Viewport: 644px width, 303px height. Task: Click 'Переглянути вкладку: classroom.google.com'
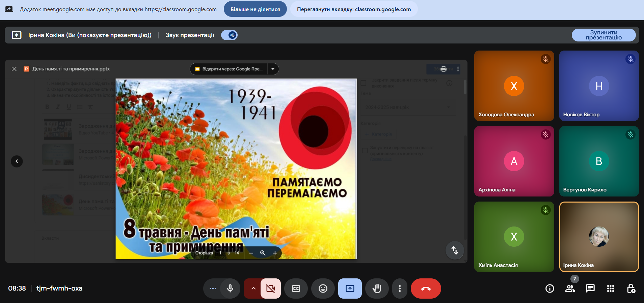(354, 9)
